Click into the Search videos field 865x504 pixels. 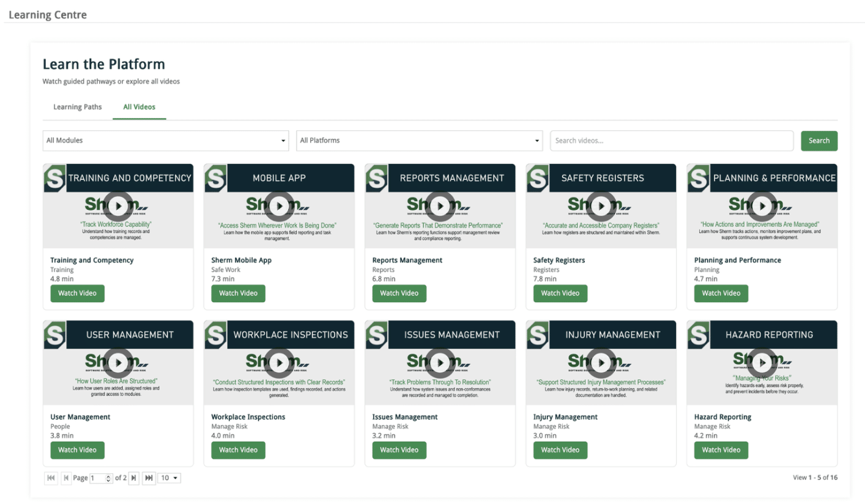tap(671, 141)
